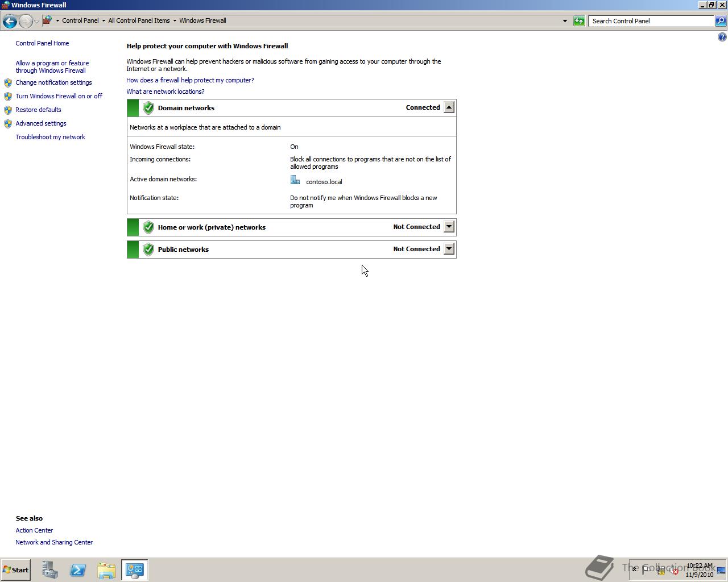Open Network and Sharing Center link
The height and width of the screenshot is (582, 728).
54,542
